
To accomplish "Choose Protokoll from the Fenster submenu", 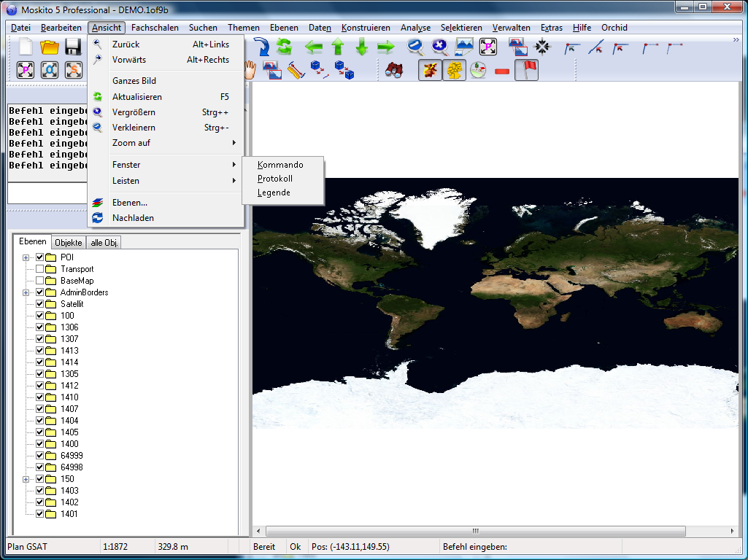I will (275, 179).
